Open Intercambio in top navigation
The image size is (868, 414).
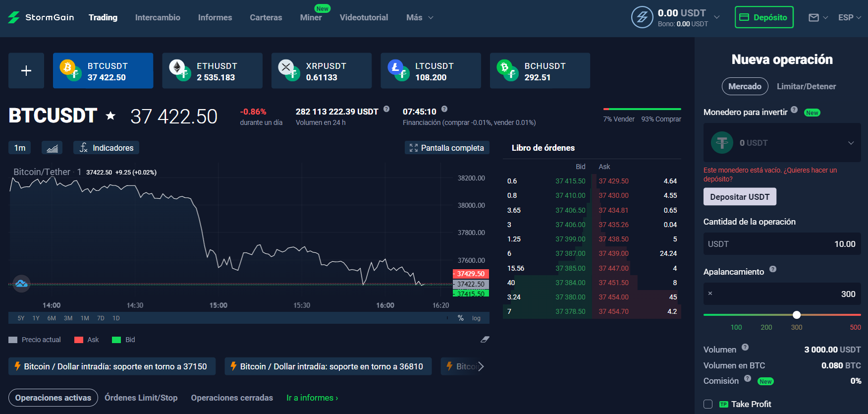158,17
